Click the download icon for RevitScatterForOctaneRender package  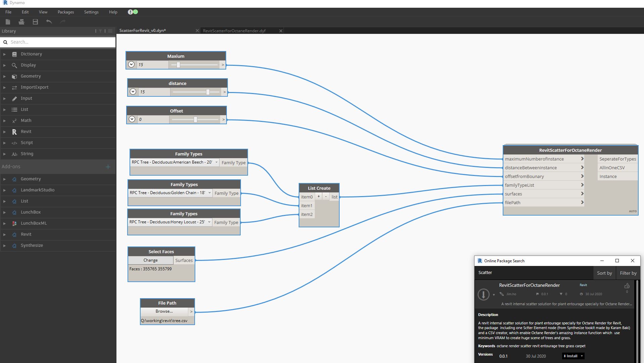pos(483,294)
